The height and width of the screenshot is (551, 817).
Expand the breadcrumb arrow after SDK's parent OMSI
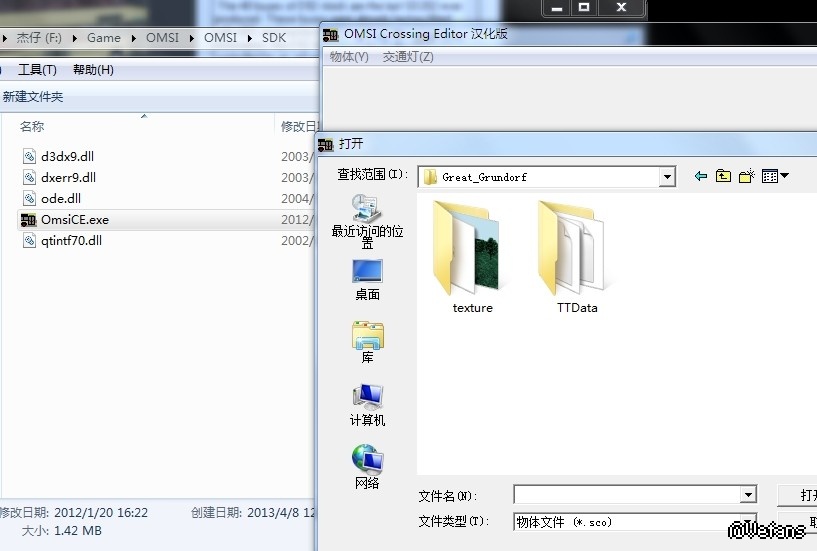tap(250, 38)
